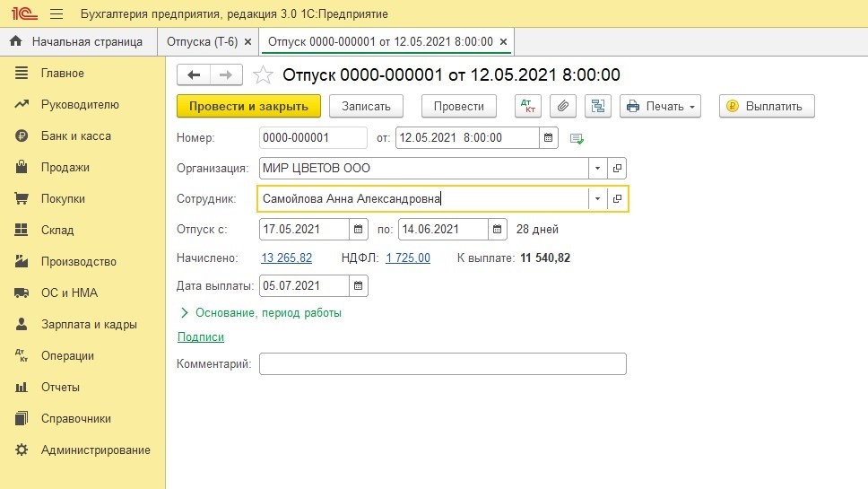
Task: Switch to the Отпуска (Т-6) tab
Action: tap(202, 41)
